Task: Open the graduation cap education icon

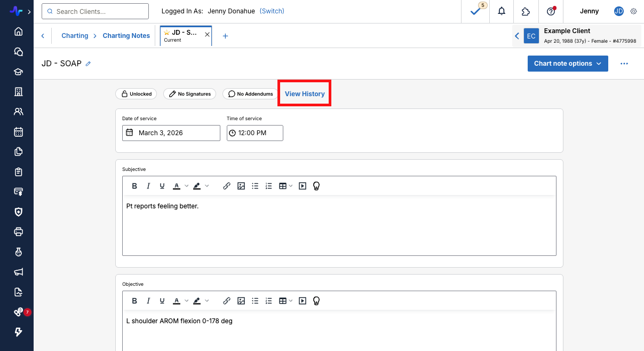Action: [x=18, y=72]
